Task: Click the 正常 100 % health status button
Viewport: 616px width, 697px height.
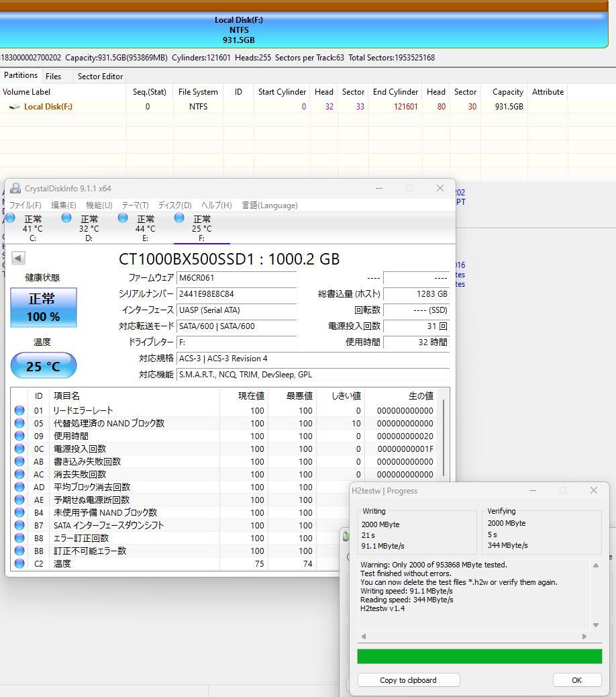Action: (x=44, y=308)
